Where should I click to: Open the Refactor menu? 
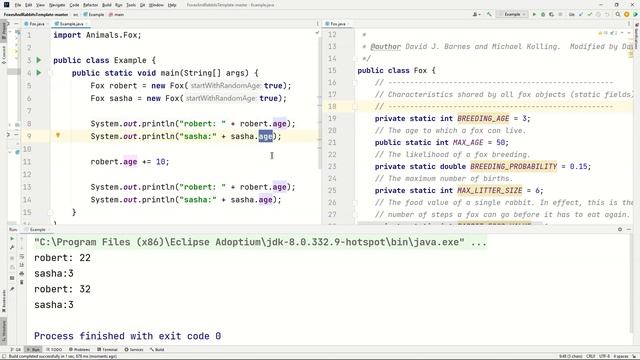point(90,5)
